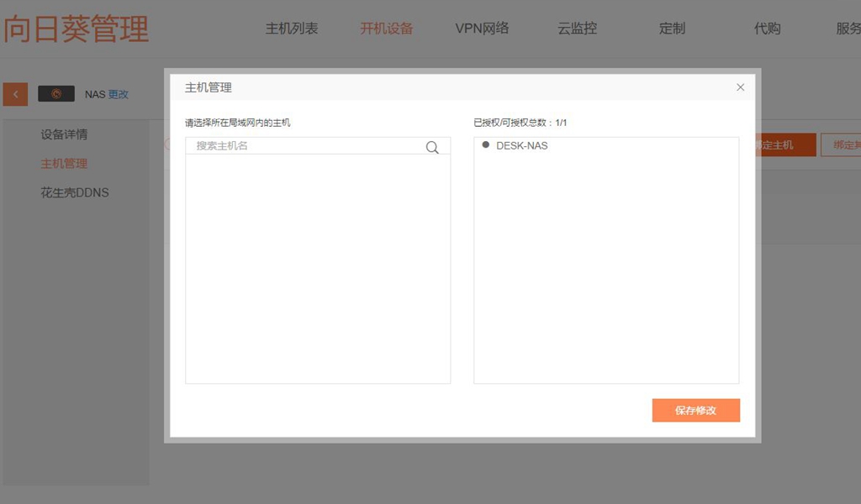Open the 云监控 section
The image size is (861, 504).
point(576,28)
